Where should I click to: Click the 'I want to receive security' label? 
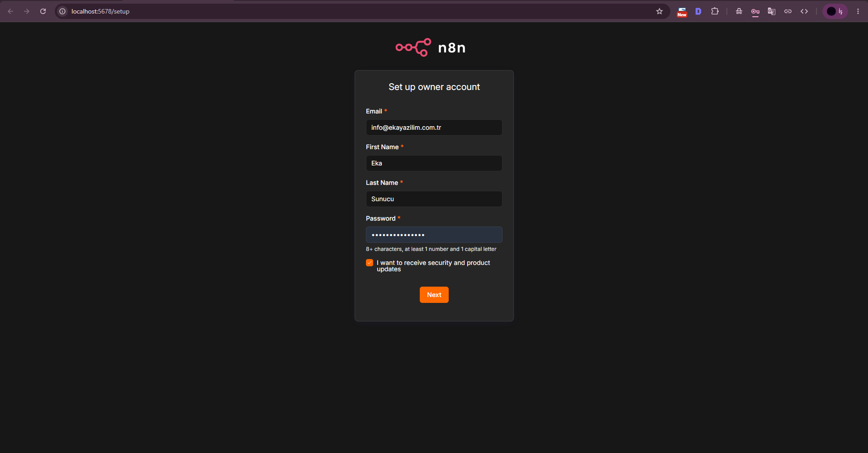[x=433, y=266]
